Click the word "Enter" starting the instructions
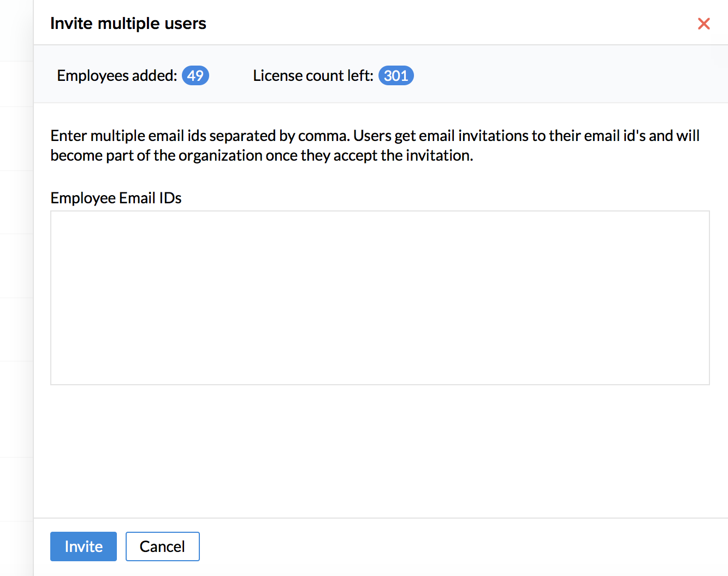Screen dimensions: 728x576 click(68, 136)
